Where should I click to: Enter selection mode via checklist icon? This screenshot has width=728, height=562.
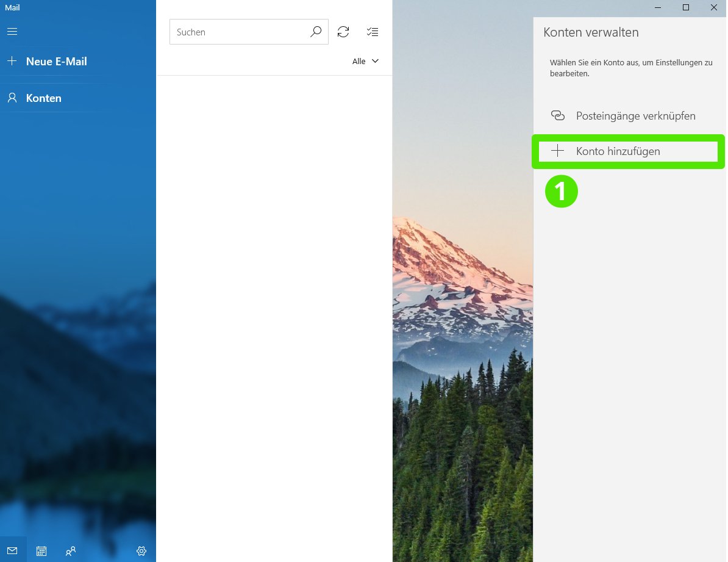373,32
